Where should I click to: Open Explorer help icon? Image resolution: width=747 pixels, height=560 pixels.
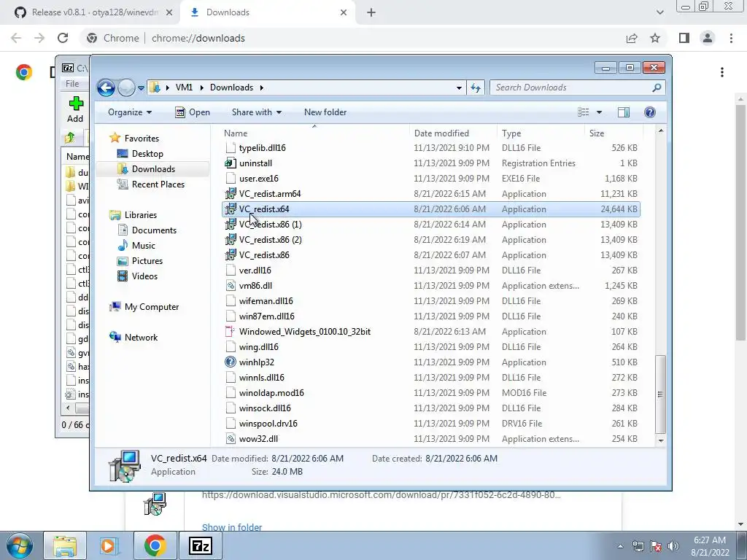[x=650, y=112]
